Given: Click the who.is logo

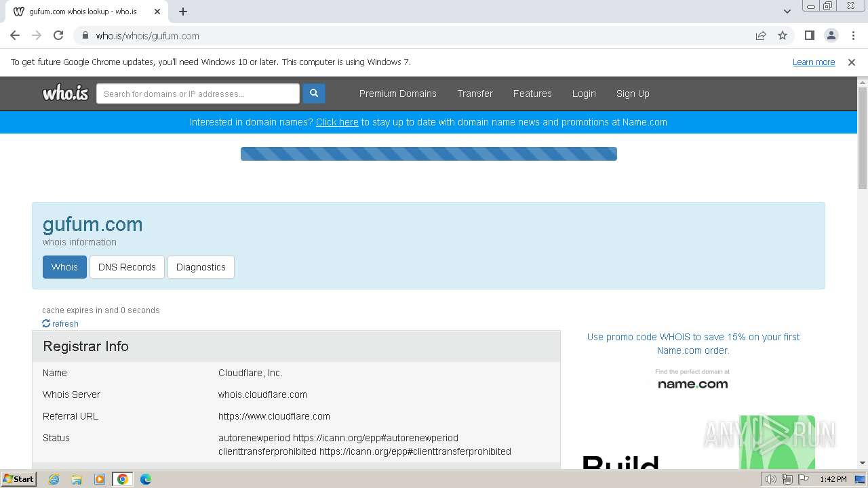Looking at the screenshot, I should click(x=65, y=94).
